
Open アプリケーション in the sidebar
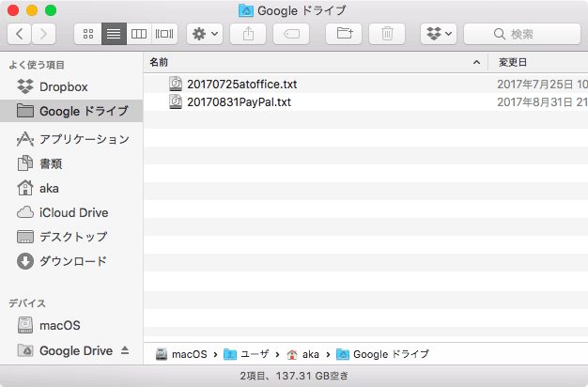(71, 139)
